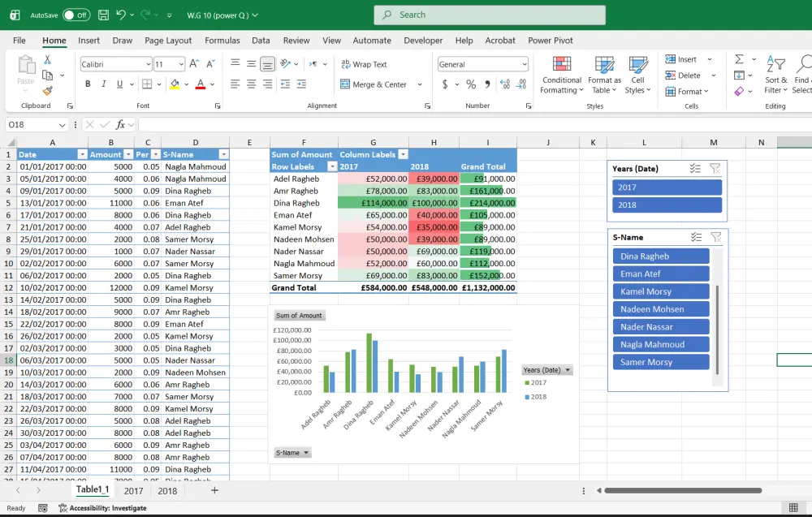
Task: Click the Format Painter brush icon
Action: click(47, 91)
